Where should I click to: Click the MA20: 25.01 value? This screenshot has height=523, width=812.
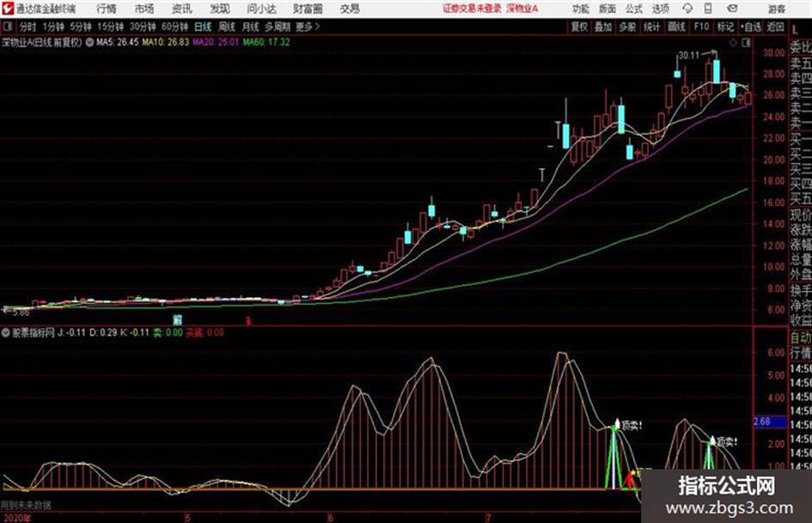point(216,42)
